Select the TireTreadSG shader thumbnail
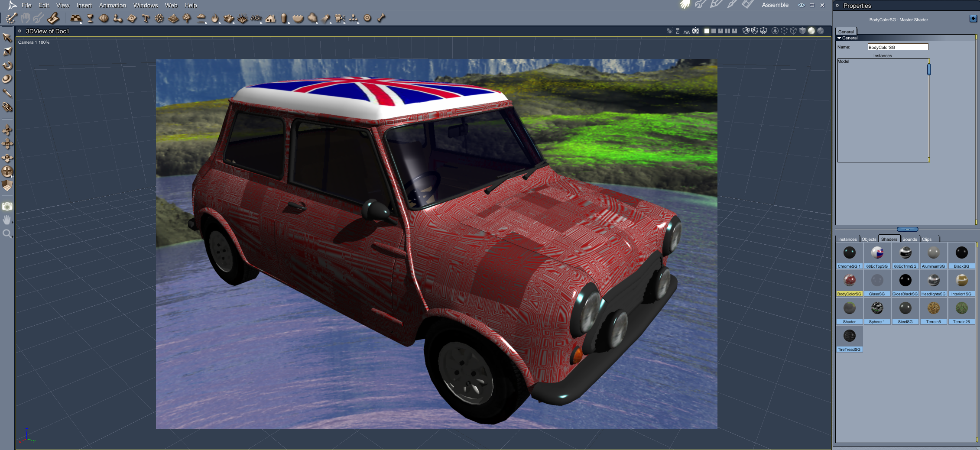This screenshot has width=980, height=450. tap(849, 339)
